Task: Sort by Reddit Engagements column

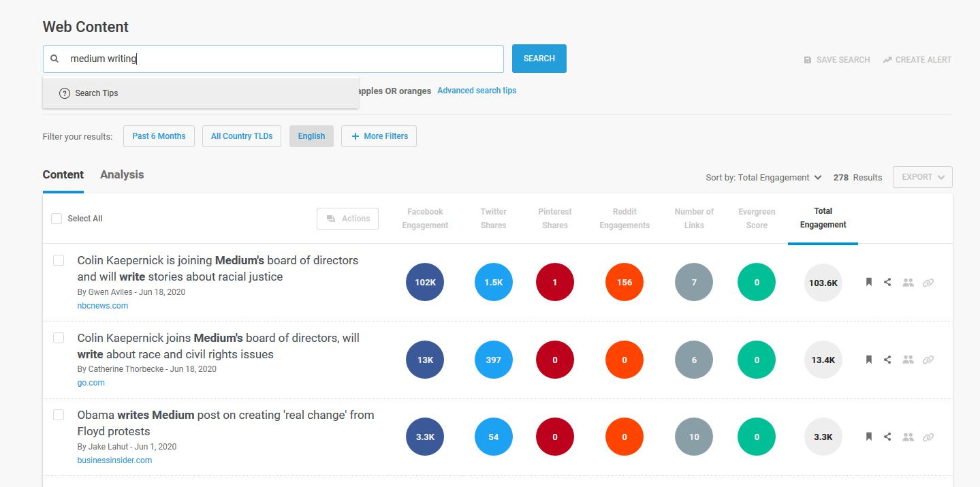Action: point(625,219)
